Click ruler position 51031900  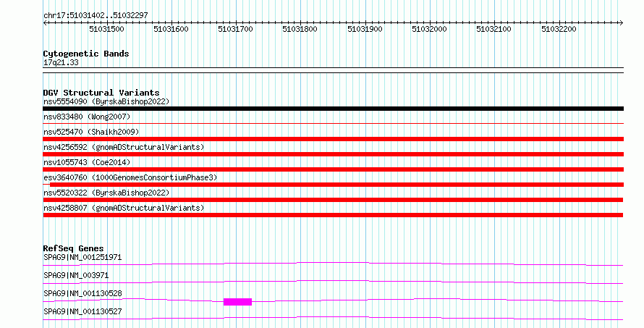[365, 29]
